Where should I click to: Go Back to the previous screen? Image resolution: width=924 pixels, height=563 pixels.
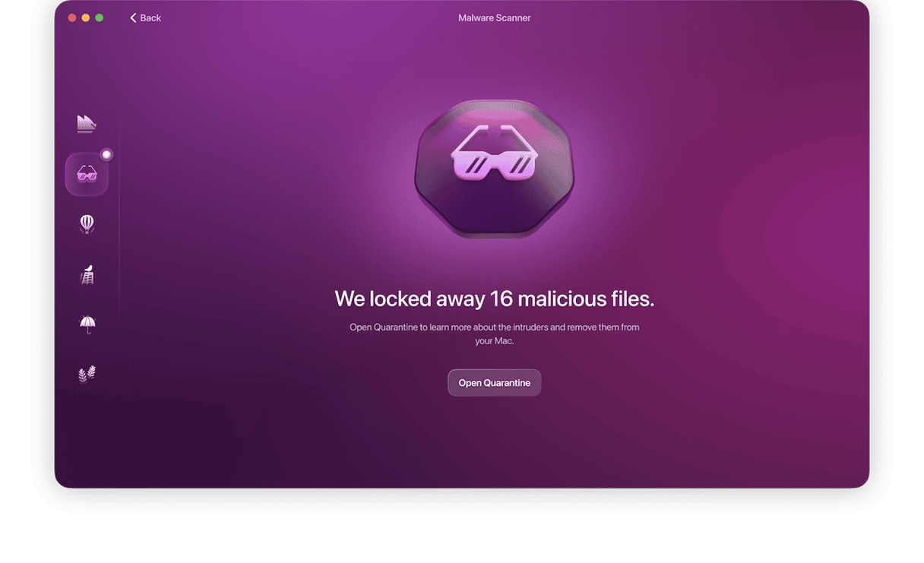pos(145,17)
